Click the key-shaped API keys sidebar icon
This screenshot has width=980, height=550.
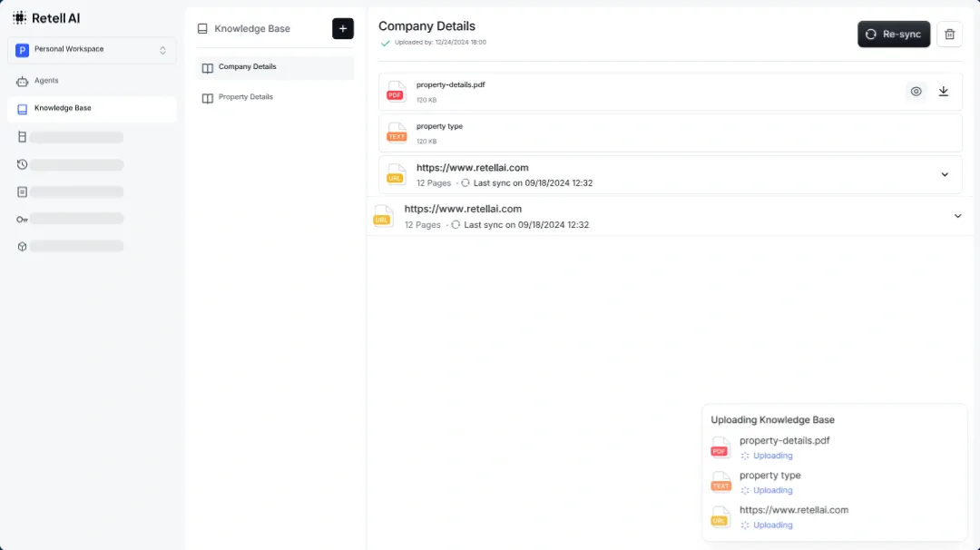pyautogui.click(x=22, y=219)
